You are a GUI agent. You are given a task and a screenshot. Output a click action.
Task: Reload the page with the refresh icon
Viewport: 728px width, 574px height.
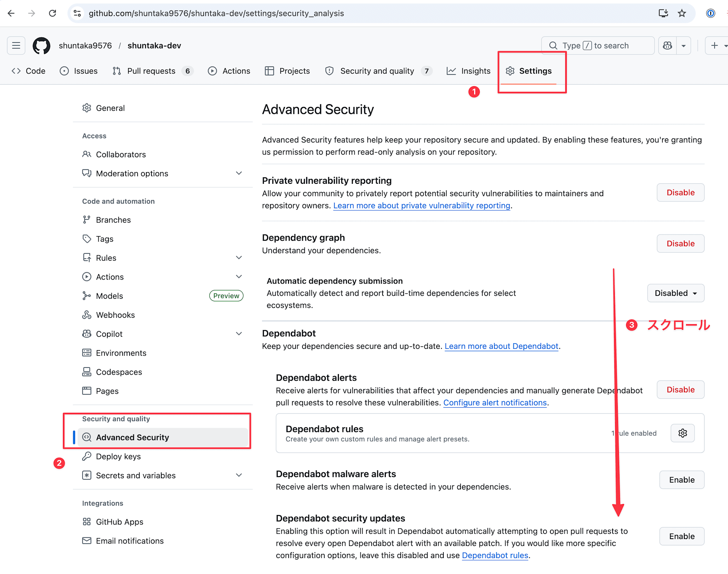[52, 13]
